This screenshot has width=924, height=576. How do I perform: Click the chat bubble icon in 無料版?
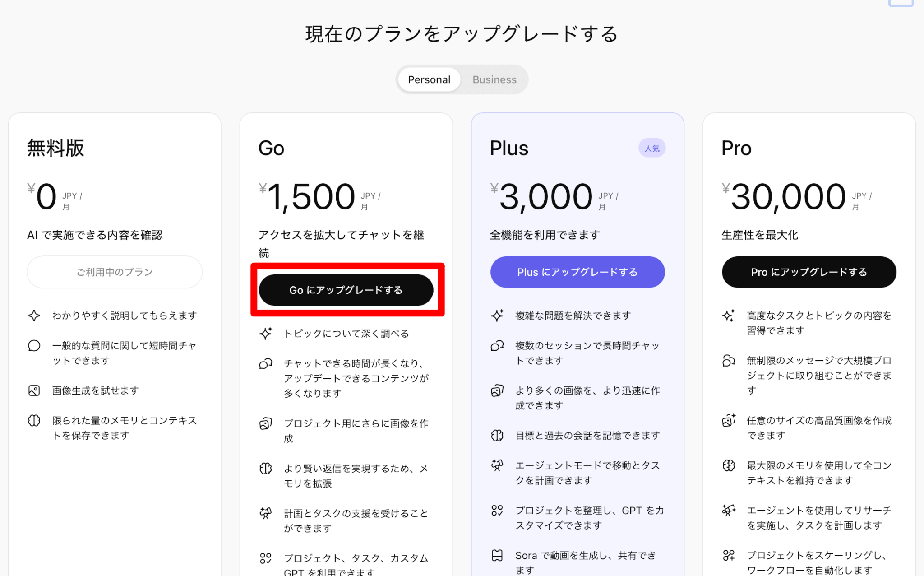[34, 346]
